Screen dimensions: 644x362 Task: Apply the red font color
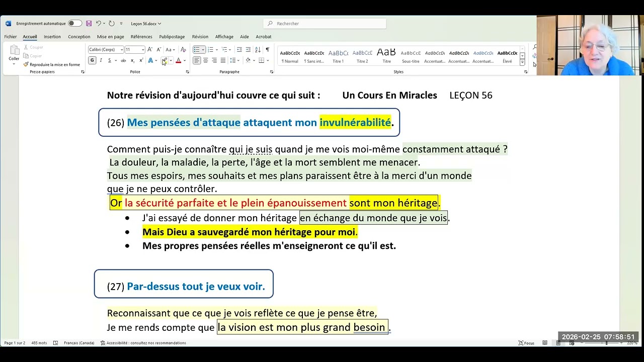click(178, 60)
